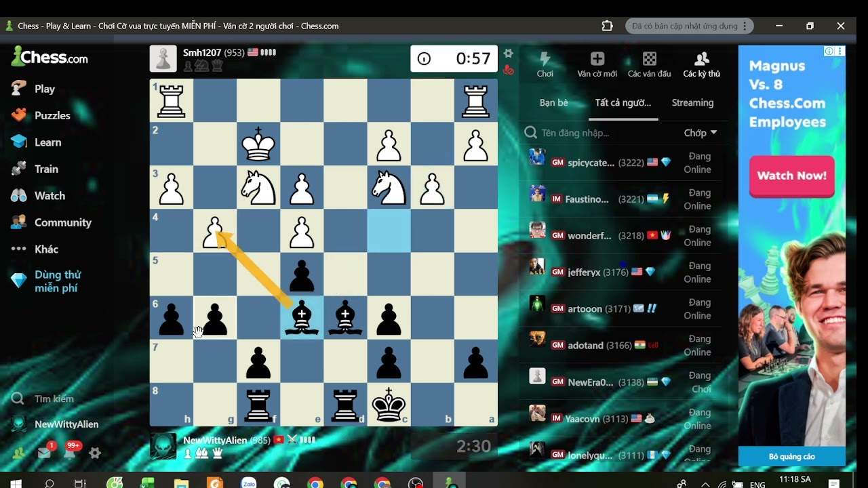Open board settings gear icon
Screen dimensions: 868x488
509,54
